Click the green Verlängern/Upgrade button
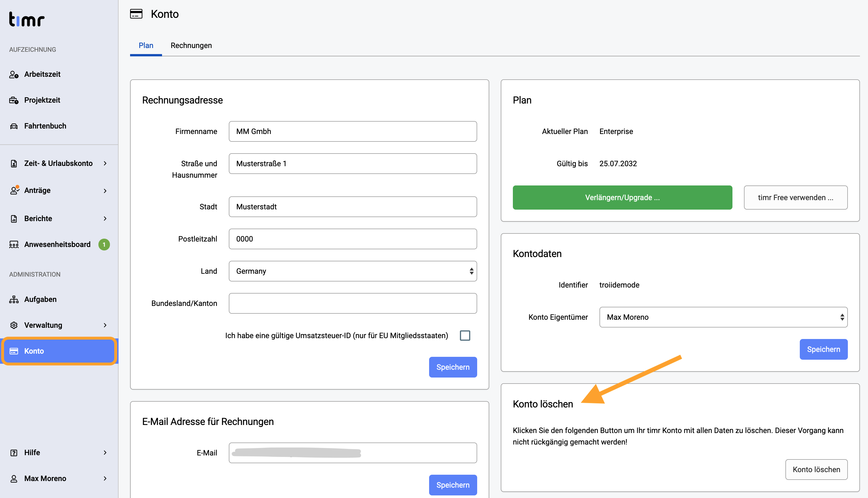The image size is (868, 498). tap(622, 197)
